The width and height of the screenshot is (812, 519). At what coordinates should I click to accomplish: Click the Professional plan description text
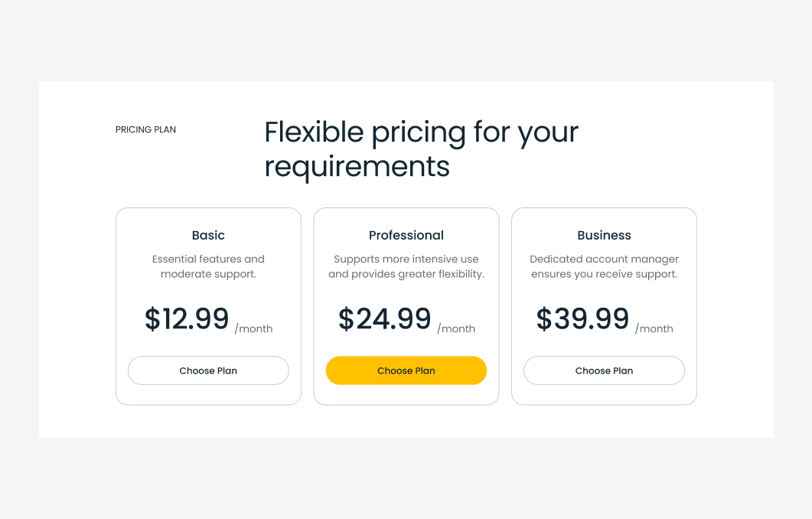406,266
